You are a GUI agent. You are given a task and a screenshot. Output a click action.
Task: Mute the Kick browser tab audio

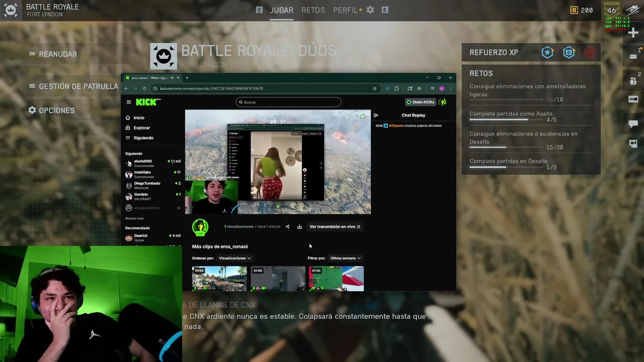(172, 78)
